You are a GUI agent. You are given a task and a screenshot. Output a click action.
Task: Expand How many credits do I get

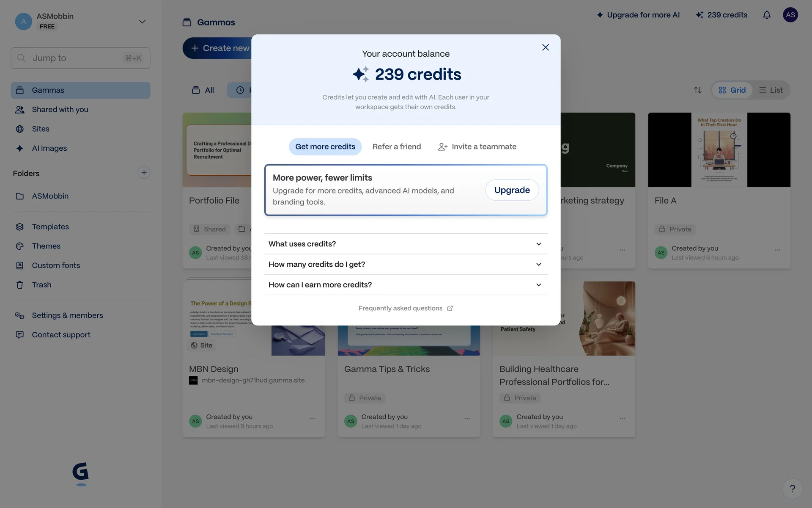point(406,264)
